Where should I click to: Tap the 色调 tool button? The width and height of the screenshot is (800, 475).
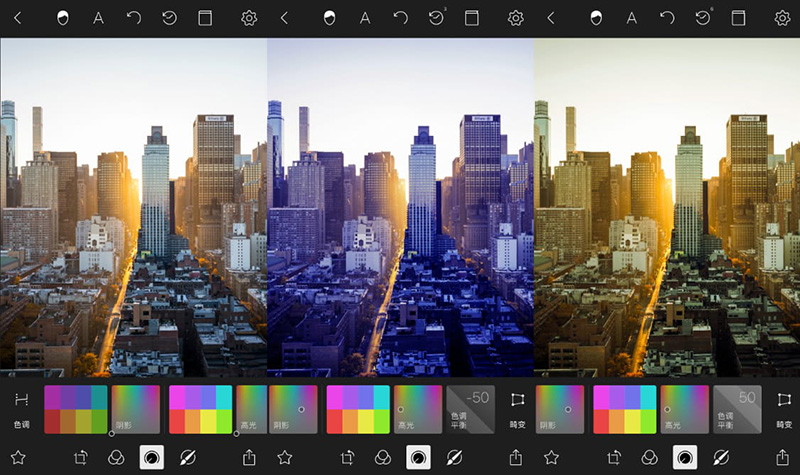(20, 408)
